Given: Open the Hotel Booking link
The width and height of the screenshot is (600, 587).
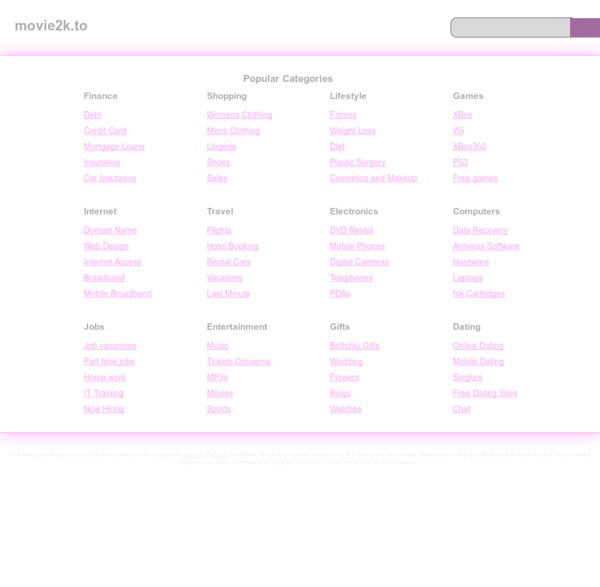Looking at the screenshot, I should (232, 246).
